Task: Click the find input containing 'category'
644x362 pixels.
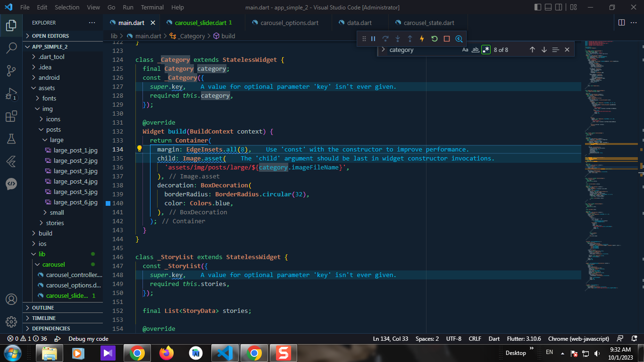Action: click(x=424, y=50)
